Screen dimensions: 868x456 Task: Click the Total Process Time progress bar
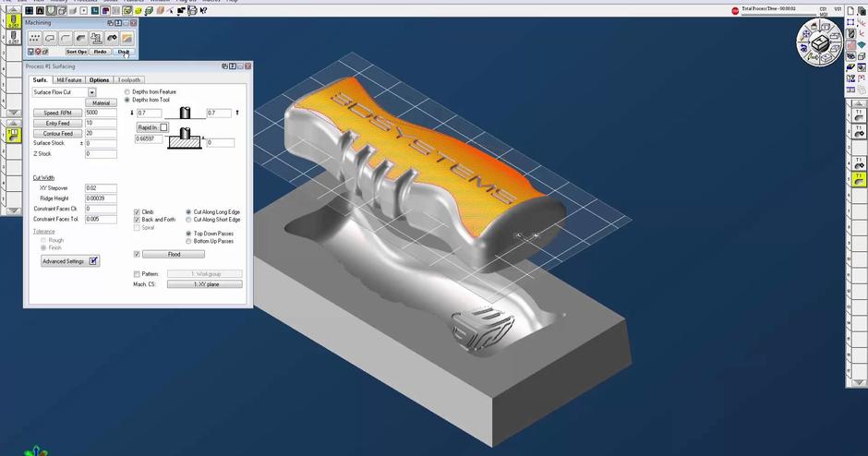[x=779, y=13]
